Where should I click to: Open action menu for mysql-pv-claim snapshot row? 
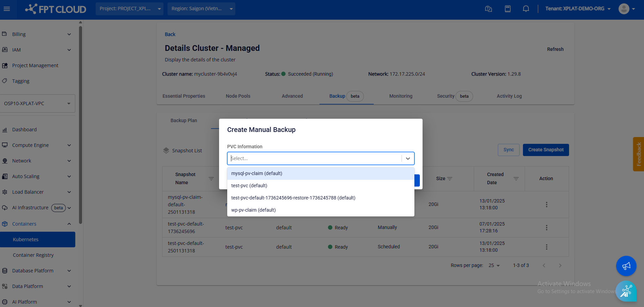[x=546, y=205]
